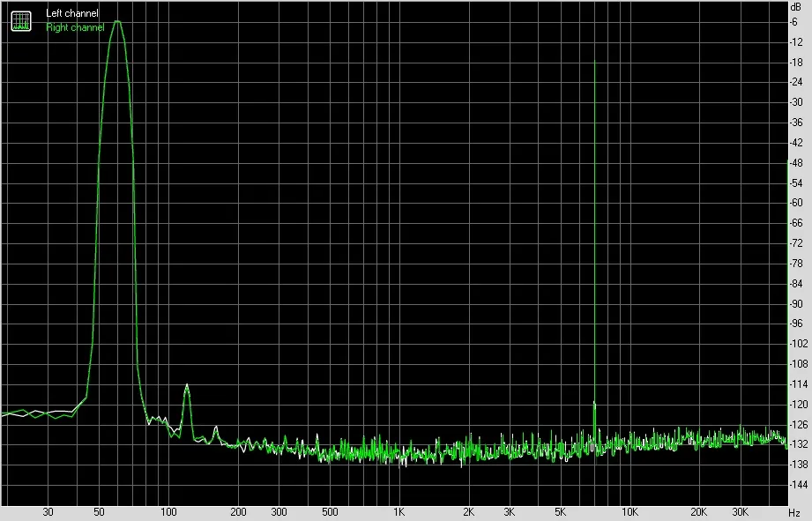This screenshot has width=812, height=521.
Task: Click the "-90" dB axis value
Action: (795, 303)
